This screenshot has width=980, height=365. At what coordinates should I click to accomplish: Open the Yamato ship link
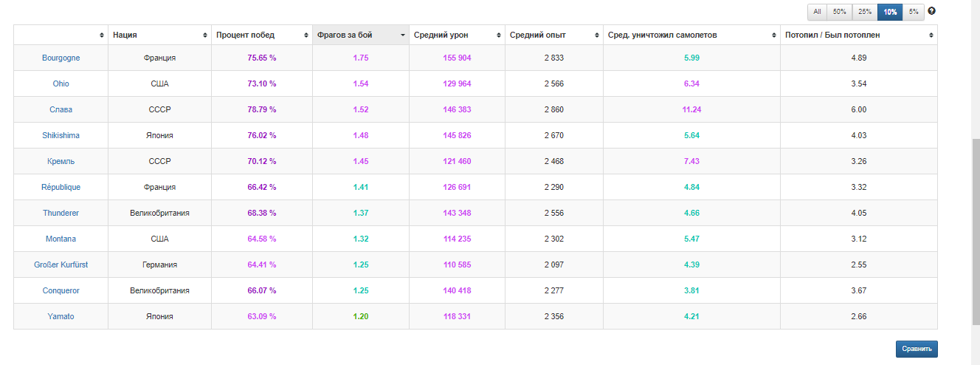[x=61, y=316]
